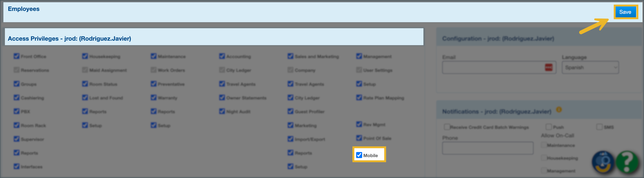Viewport: 644px width, 178px height.
Task: Toggle the Lost and Found checkbox
Action: click(x=85, y=98)
